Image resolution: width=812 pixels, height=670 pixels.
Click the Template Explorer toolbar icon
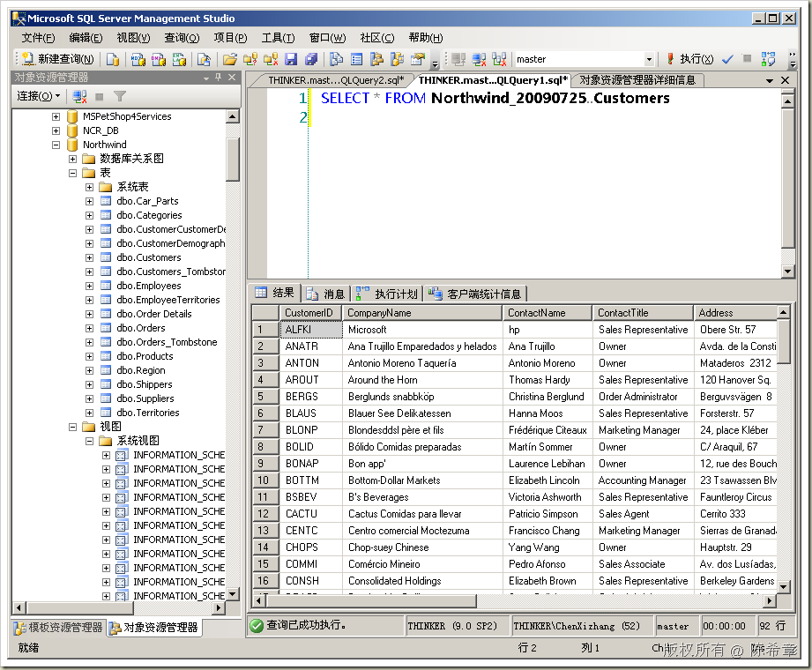point(398,60)
